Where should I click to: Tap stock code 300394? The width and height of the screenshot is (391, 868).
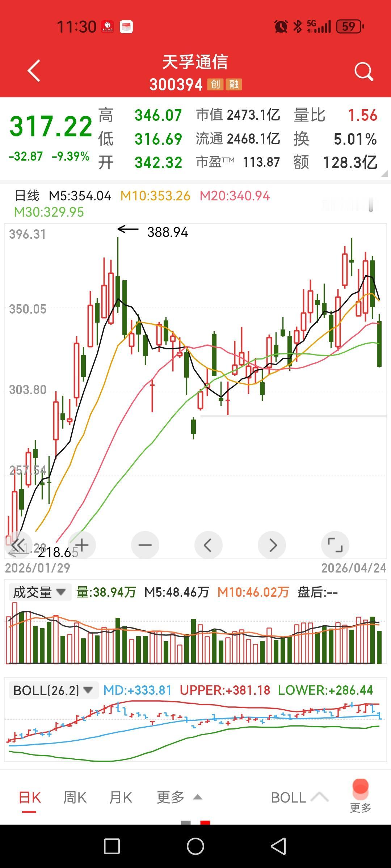click(176, 85)
